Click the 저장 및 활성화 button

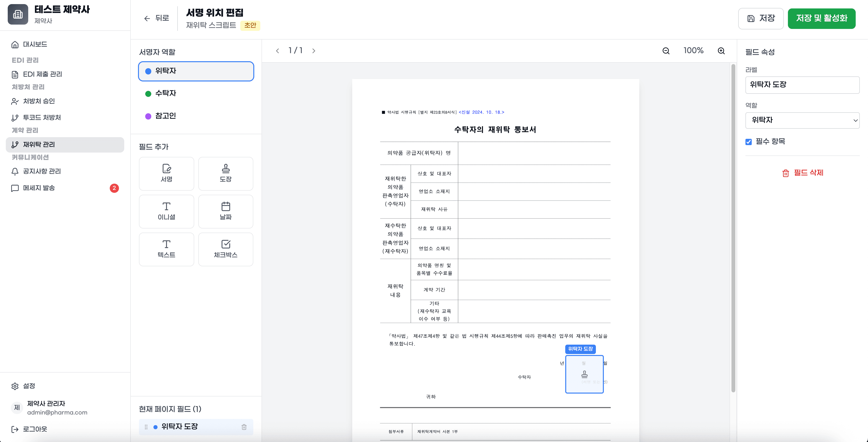(821, 19)
